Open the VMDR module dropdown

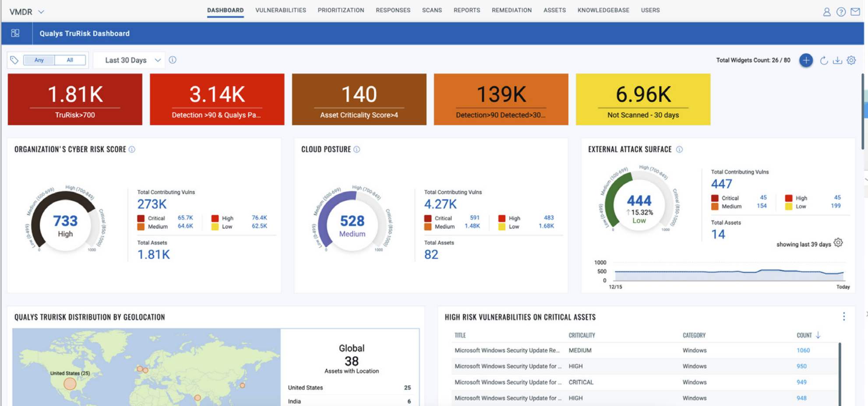click(27, 12)
